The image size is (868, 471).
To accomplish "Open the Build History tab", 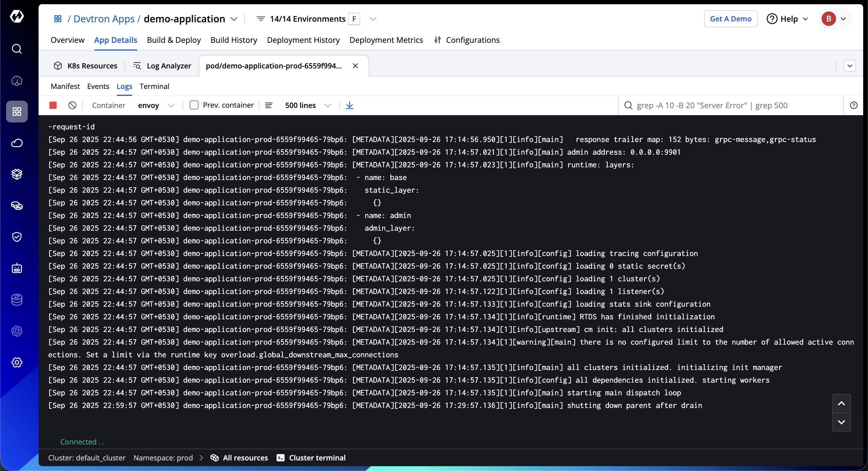I will click(234, 40).
